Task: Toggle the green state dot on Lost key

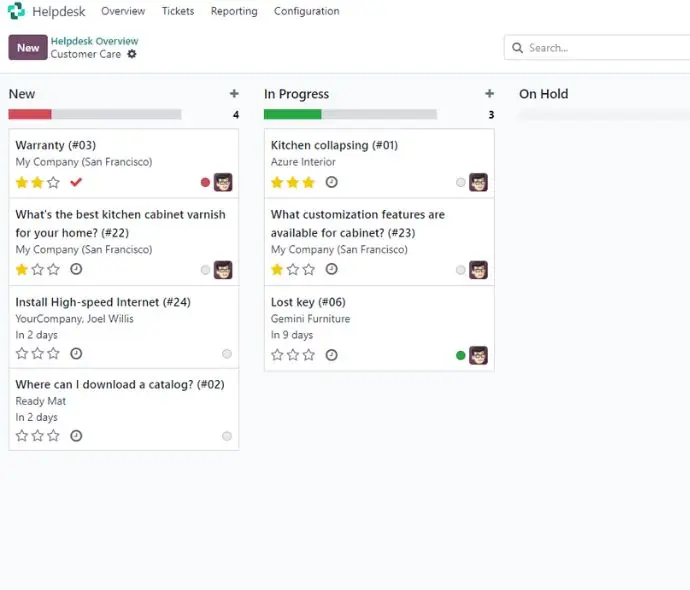Action: pyautogui.click(x=460, y=355)
